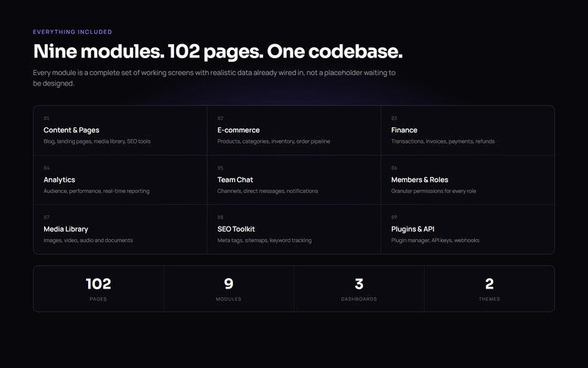Image resolution: width=588 pixels, height=368 pixels.
Task: Click the index number above Members & Roles
Action: coord(394,168)
